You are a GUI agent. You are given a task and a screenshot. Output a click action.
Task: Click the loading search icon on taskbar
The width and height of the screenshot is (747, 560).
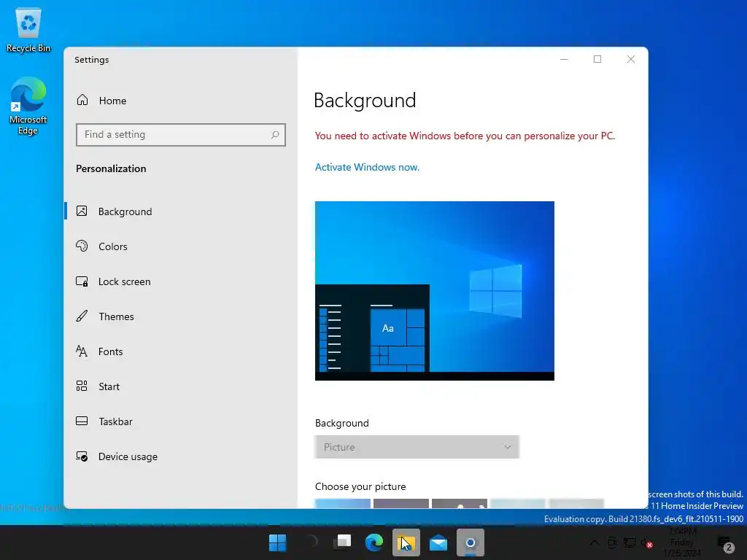click(x=310, y=542)
